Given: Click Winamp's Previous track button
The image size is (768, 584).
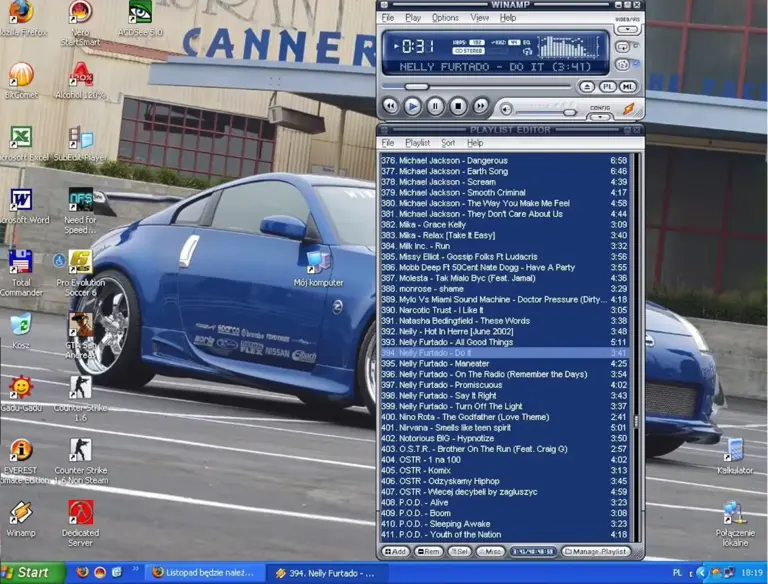Looking at the screenshot, I should pos(390,106).
